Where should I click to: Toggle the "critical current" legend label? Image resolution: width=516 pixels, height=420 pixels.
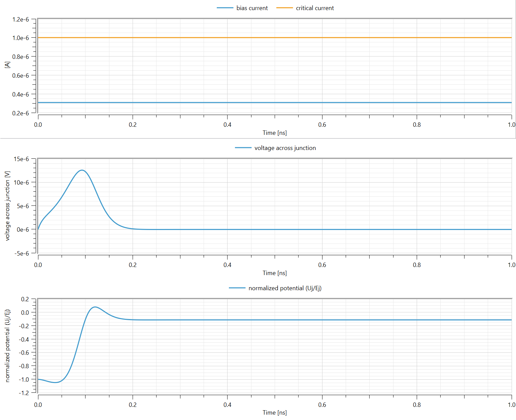pos(315,8)
